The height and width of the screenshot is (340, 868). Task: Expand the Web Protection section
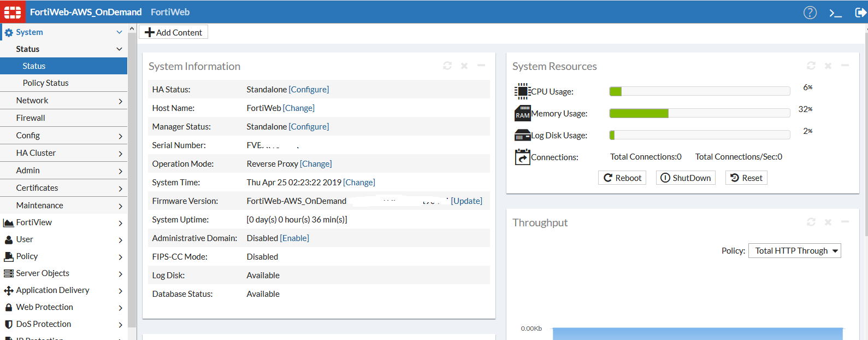point(63,307)
